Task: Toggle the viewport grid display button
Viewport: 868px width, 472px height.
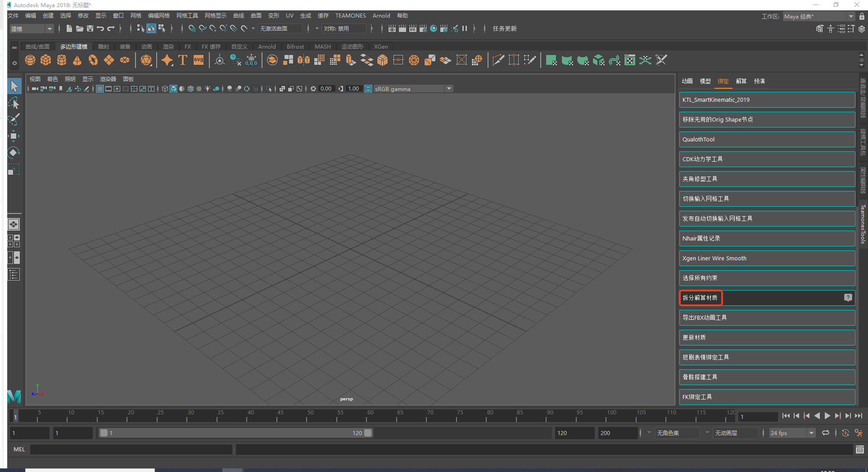Action: click(100, 89)
